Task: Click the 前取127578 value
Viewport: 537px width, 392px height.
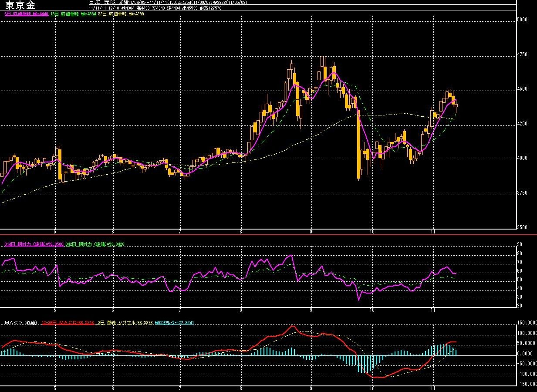Action: pyautogui.click(x=210, y=8)
